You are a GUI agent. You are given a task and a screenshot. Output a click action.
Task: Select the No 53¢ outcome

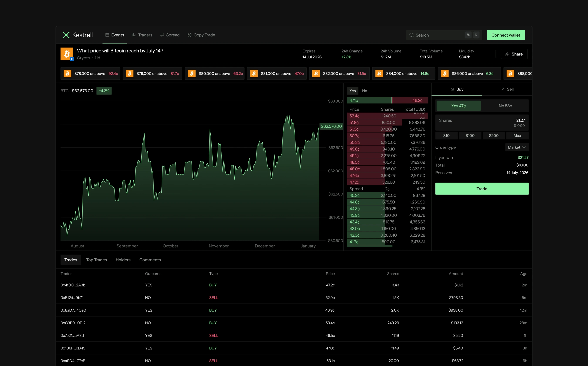click(505, 106)
